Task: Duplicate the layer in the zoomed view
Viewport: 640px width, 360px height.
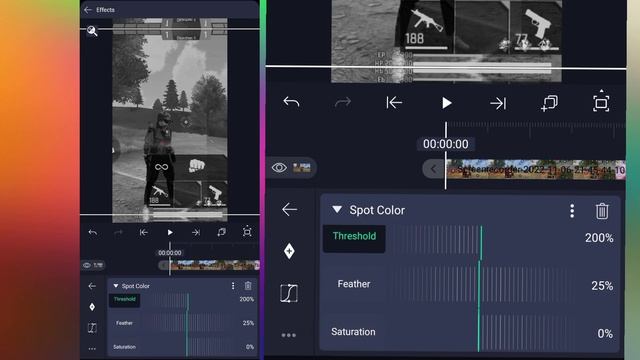Action: pyautogui.click(x=549, y=103)
